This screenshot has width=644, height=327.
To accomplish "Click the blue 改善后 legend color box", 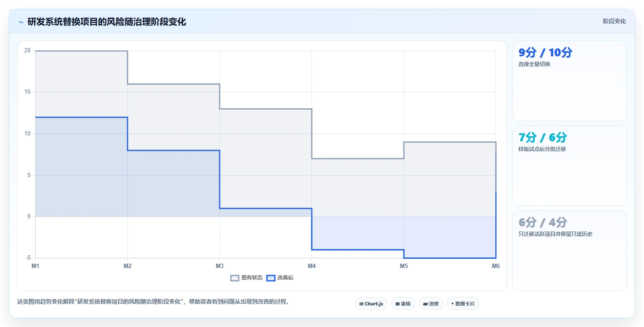I will (x=271, y=278).
